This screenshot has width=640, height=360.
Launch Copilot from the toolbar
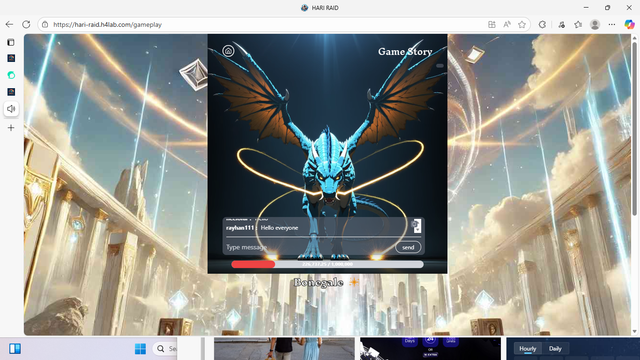tap(629, 24)
